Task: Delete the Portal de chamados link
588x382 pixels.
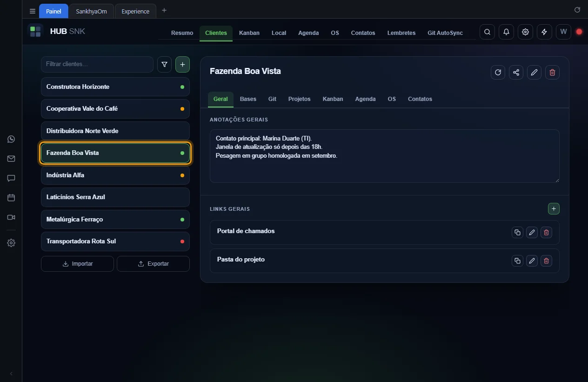Action: [546, 233]
